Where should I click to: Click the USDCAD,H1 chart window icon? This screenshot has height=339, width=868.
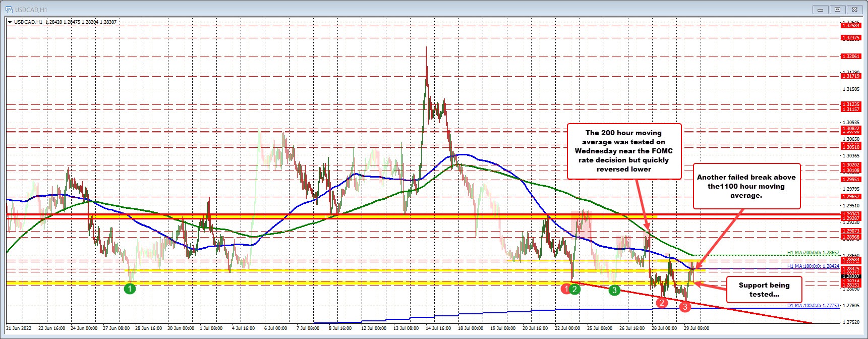tap(8, 9)
